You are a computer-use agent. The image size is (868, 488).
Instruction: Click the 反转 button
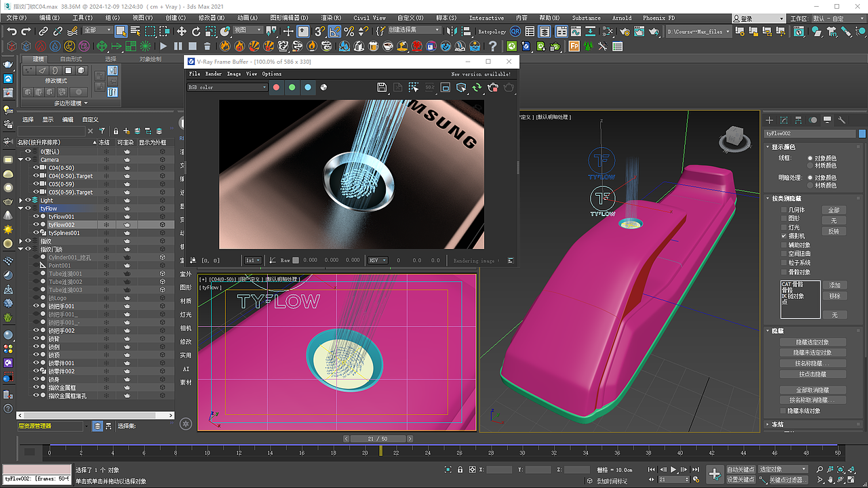[833, 231]
